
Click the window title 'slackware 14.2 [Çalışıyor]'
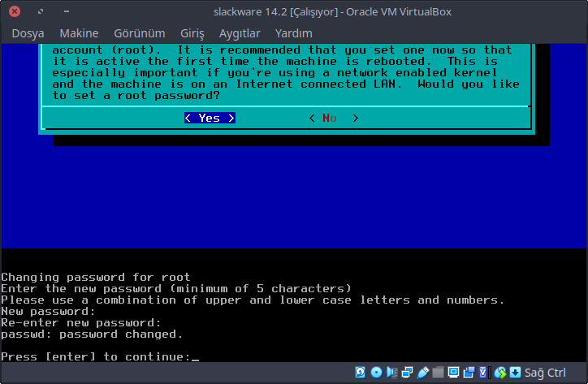click(x=275, y=11)
